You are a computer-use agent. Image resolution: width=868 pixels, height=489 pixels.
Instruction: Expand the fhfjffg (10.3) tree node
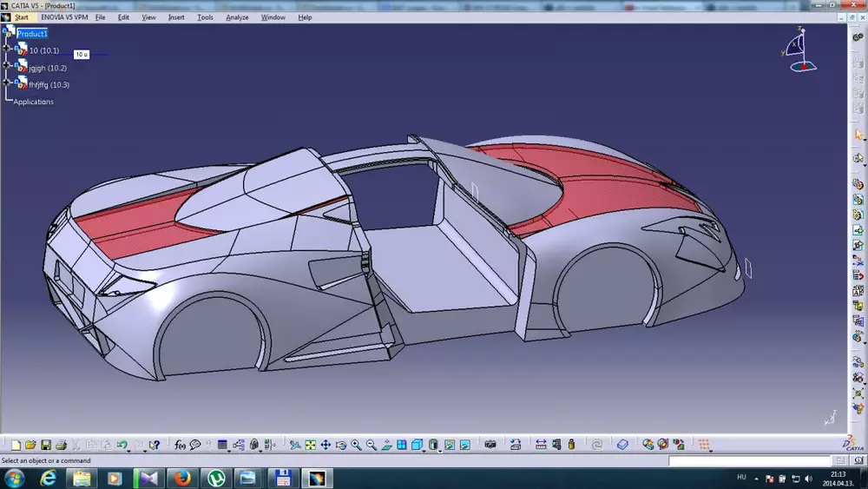[x=7, y=83]
